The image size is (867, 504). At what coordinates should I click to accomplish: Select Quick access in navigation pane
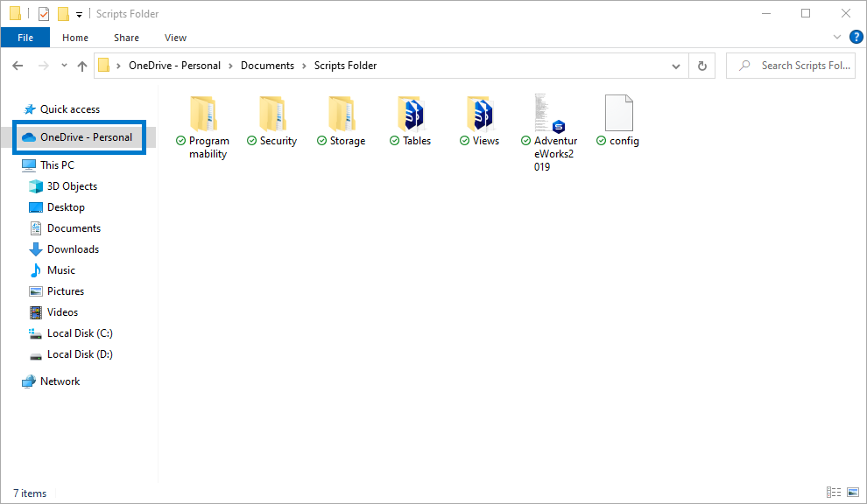pyautogui.click(x=70, y=109)
